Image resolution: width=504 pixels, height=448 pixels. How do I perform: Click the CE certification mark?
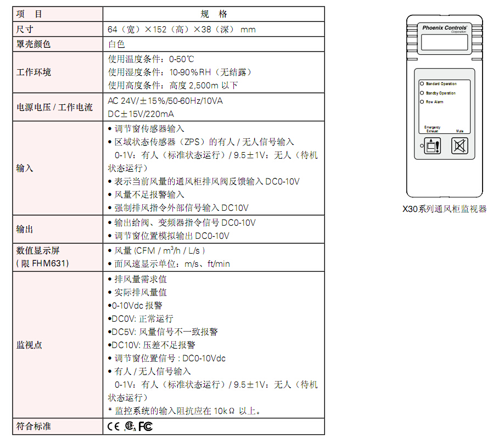[113, 426]
